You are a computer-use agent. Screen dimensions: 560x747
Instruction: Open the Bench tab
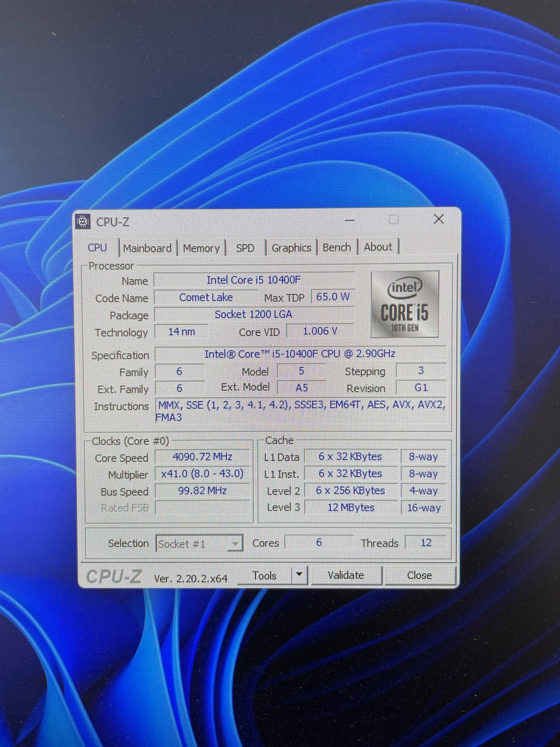[x=337, y=247]
